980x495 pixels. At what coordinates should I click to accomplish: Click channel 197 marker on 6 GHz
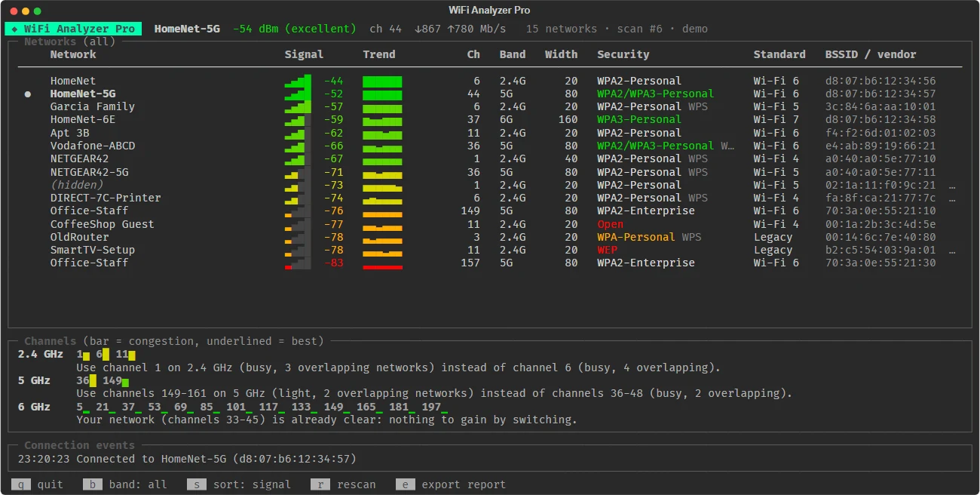(435, 407)
